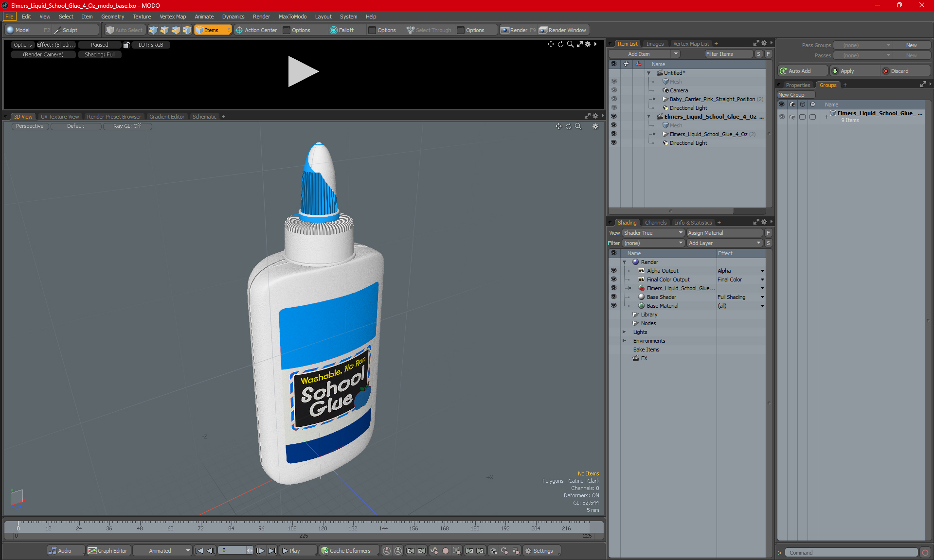
Task: Step to next frame
Action: [260, 551]
